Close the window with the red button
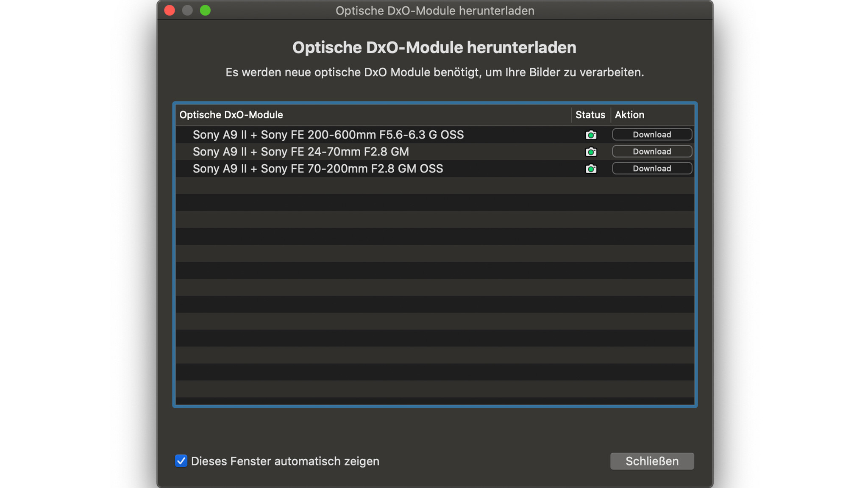The image size is (868, 488). 170,10
